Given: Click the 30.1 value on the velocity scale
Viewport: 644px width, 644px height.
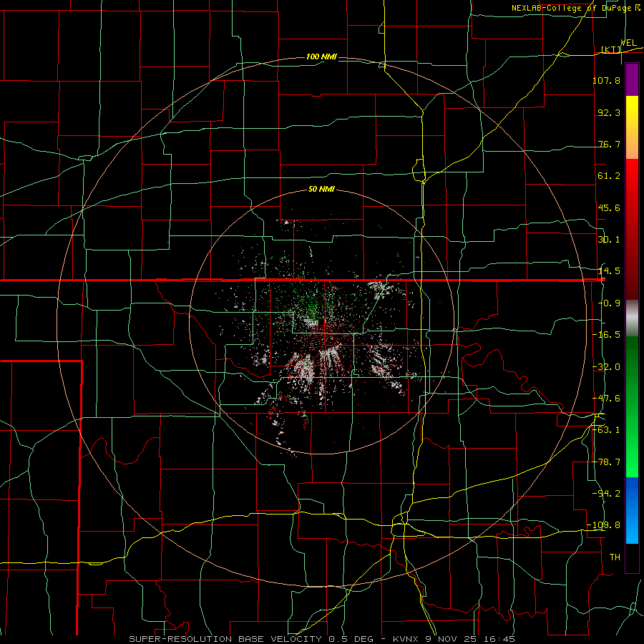Looking at the screenshot, I should [x=609, y=240].
